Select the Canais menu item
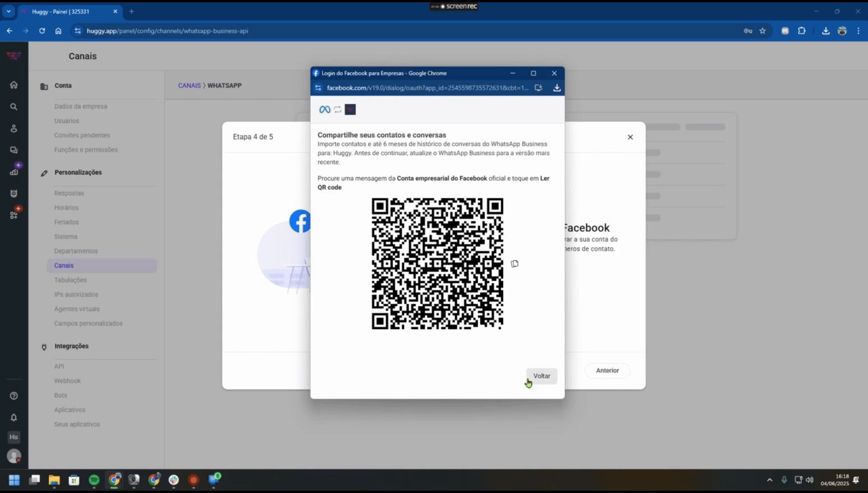 click(x=102, y=266)
